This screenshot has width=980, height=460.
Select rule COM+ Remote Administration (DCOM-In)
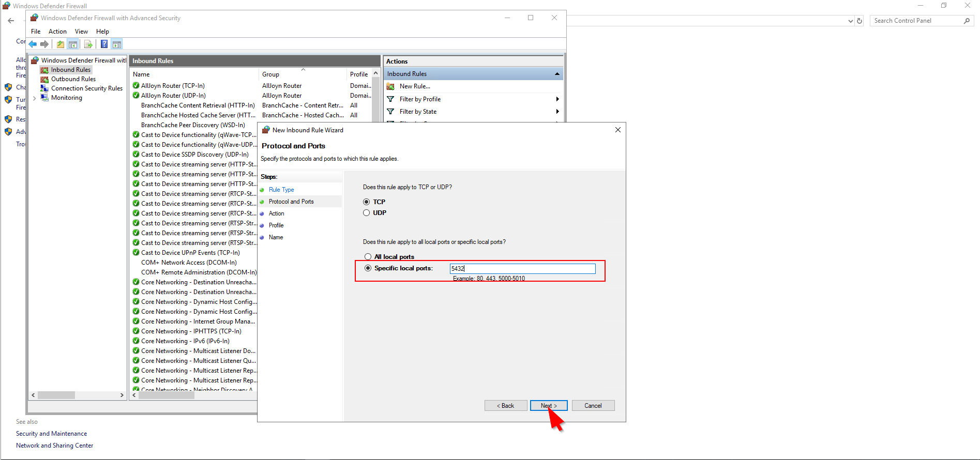pos(199,272)
